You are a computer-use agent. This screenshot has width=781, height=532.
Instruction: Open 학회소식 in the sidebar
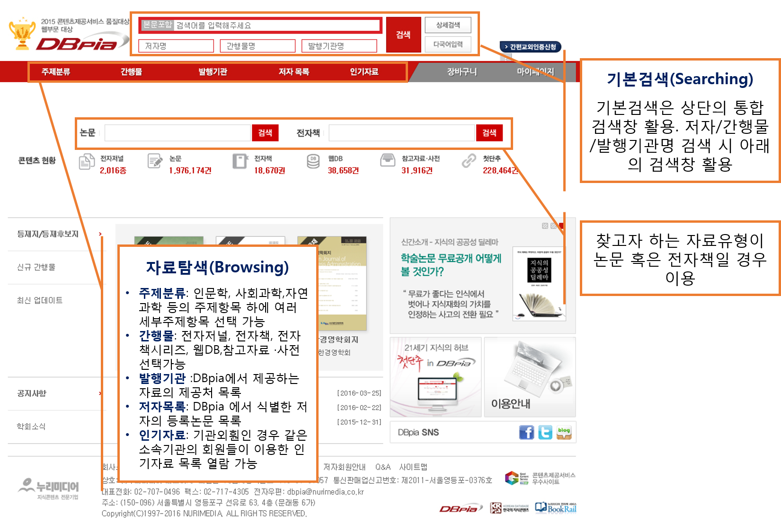coord(31,427)
